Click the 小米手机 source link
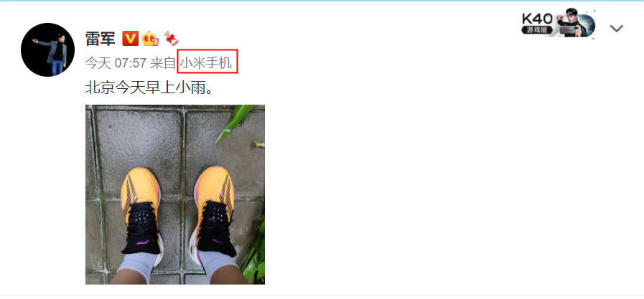 pyautogui.click(x=207, y=63)
